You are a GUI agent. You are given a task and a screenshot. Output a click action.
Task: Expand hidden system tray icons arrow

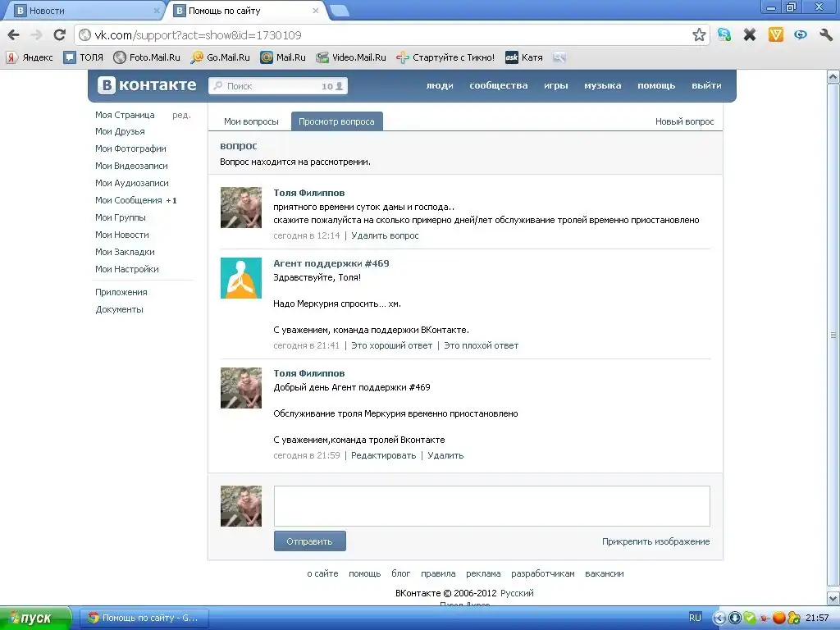[719, 618]
